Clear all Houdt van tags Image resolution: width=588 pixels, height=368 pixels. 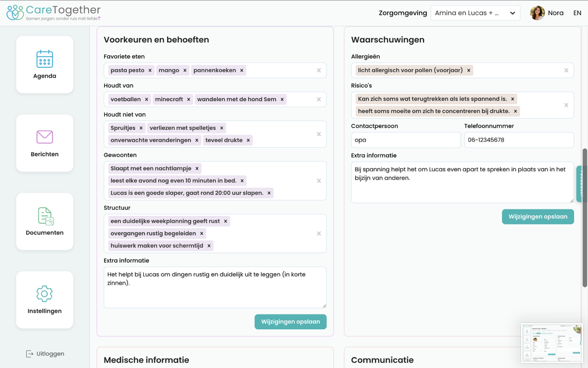point(319,99)
